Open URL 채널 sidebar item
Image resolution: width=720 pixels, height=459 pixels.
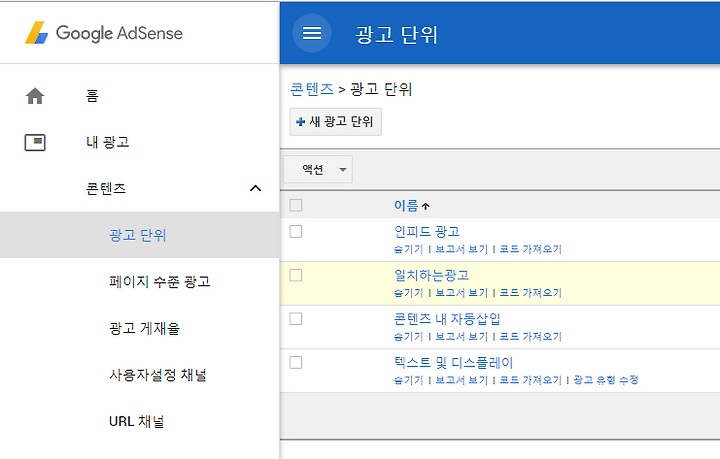[x=136, y=421]
